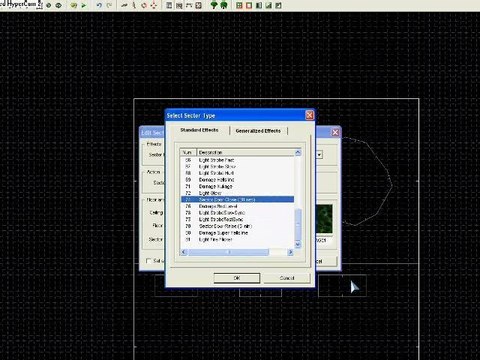480x360 pixels.
Task: Select the Light Strobe Slow row
Action: pyautogui.click(x=237, y=166)
